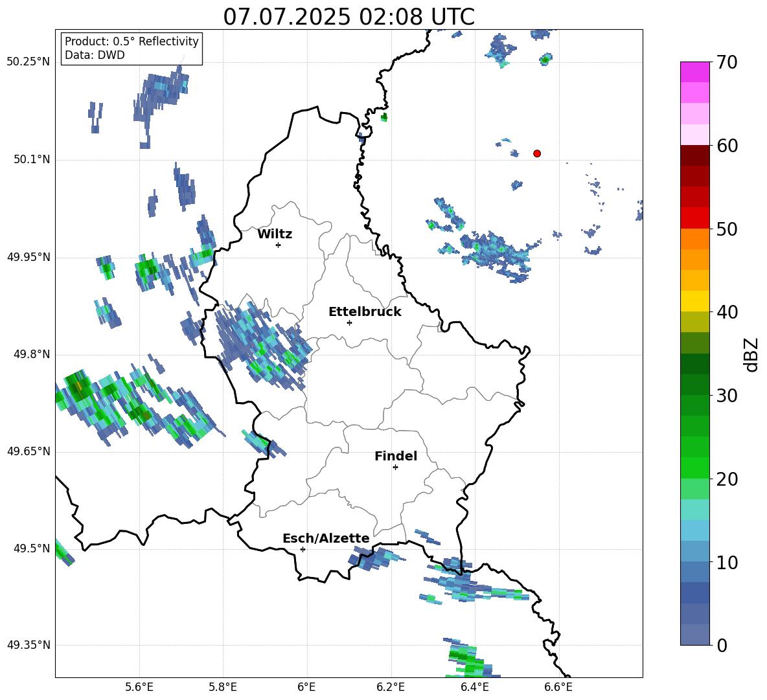Click the 6.4°E longitude label
Viewport: 767px width, 700px height.
click(474, 687)
